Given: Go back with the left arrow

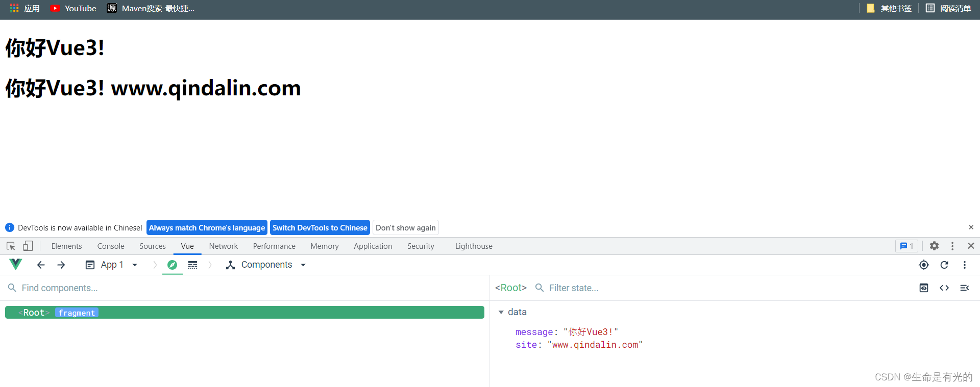Looking at the screenshot, I should click(x=41, y=265).
